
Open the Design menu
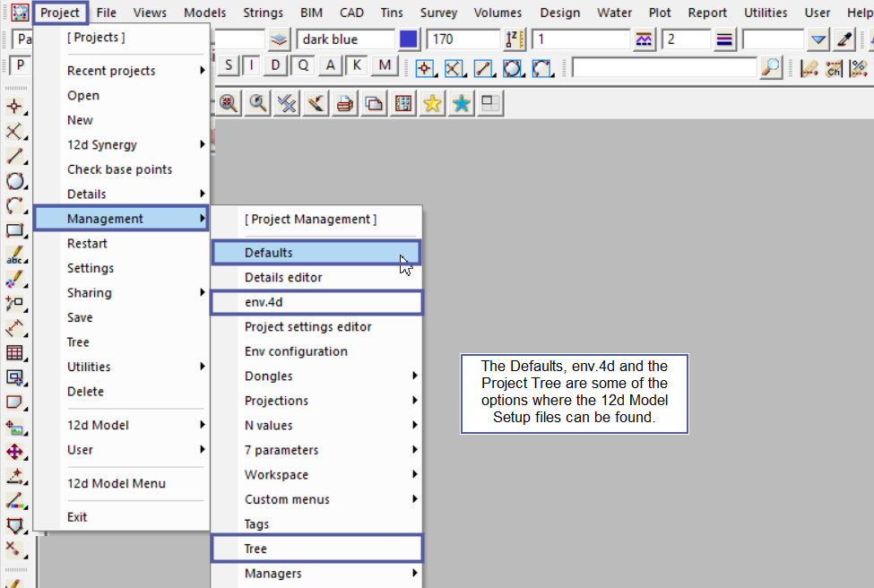pyautogui.click(x=559, y=13)
